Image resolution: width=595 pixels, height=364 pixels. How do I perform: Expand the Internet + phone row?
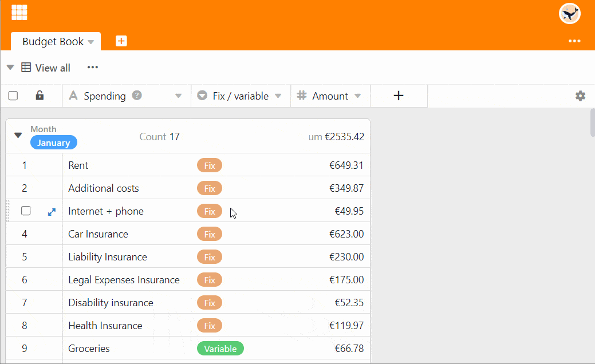point(52,212)
